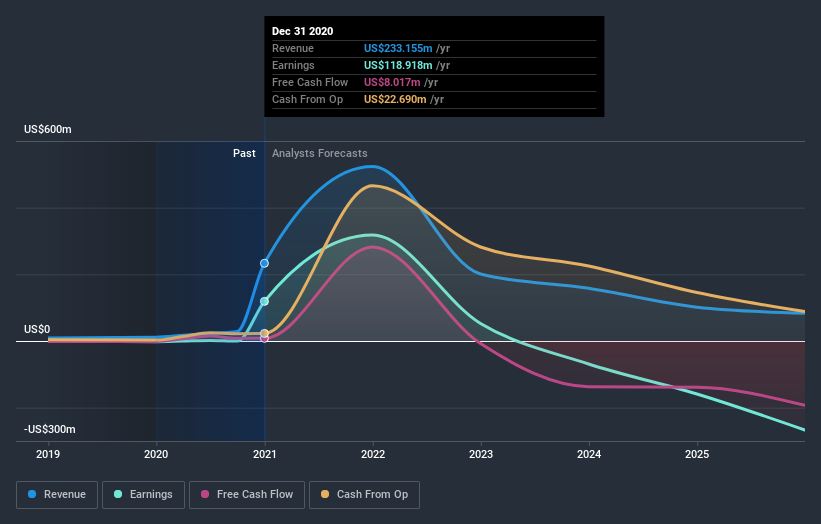
Task: Click the US$22.690m cash from op value
Action: (395, 99)
